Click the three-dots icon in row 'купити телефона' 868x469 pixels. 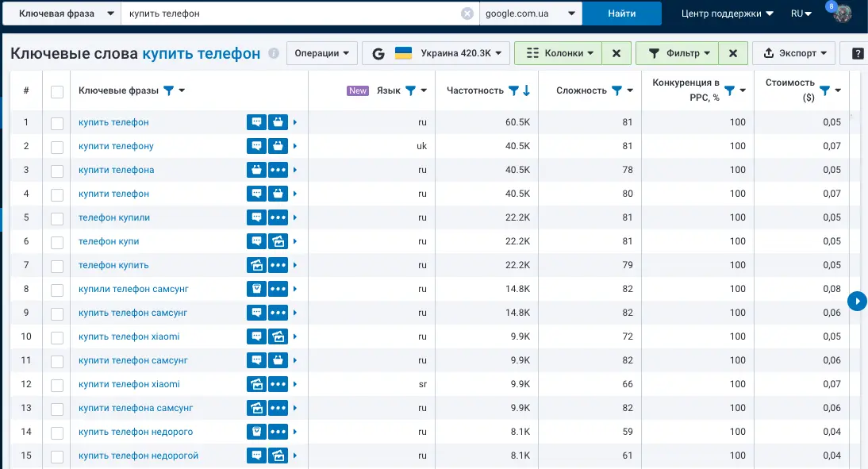pyautogui.click(x=278, y=170)
